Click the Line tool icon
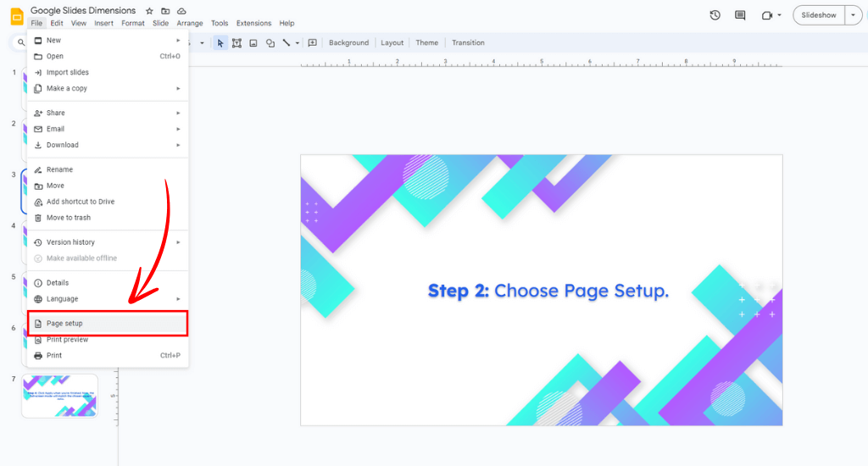This screenshot has height=466, width=868. (287, 42)
